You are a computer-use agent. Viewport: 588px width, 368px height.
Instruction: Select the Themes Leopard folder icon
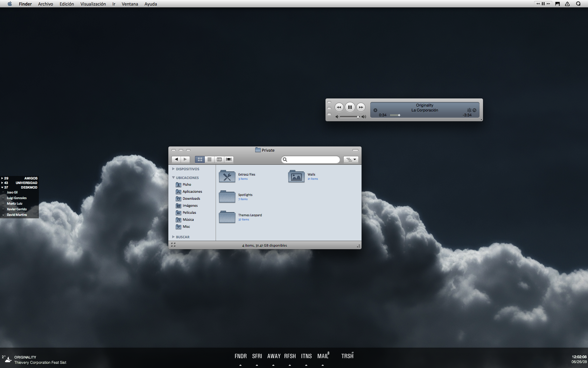(x=227, y=217)
